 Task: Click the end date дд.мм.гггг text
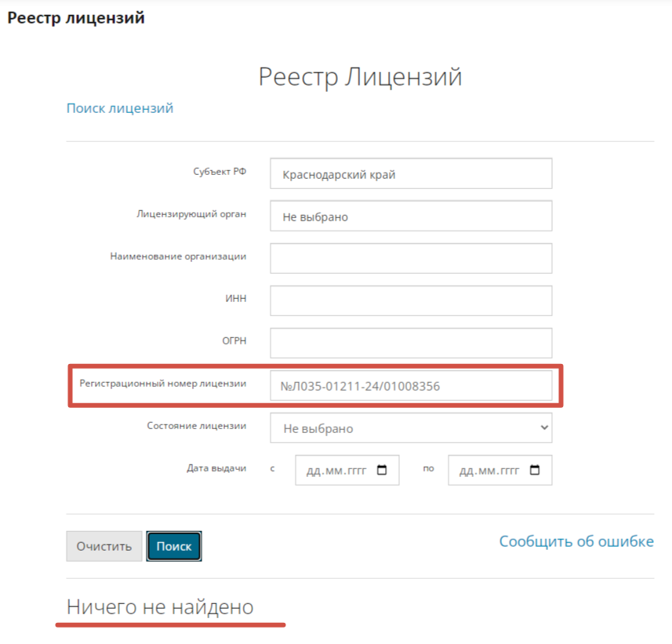489,471
